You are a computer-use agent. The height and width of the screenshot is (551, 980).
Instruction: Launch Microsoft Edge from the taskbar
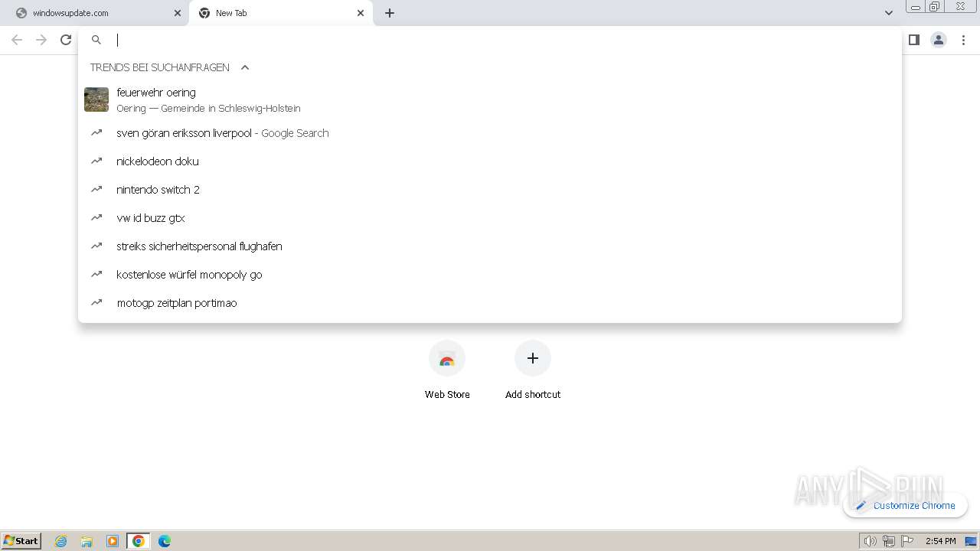click(165, 541)
